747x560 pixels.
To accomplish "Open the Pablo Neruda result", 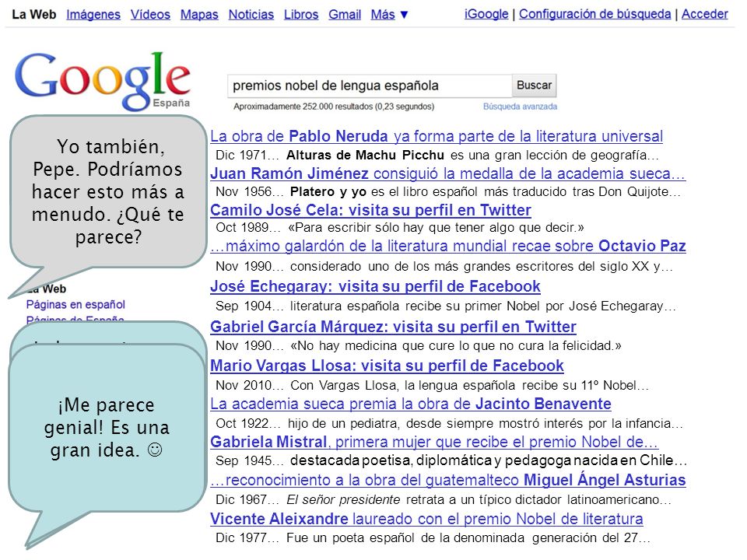I will point(437,136).
